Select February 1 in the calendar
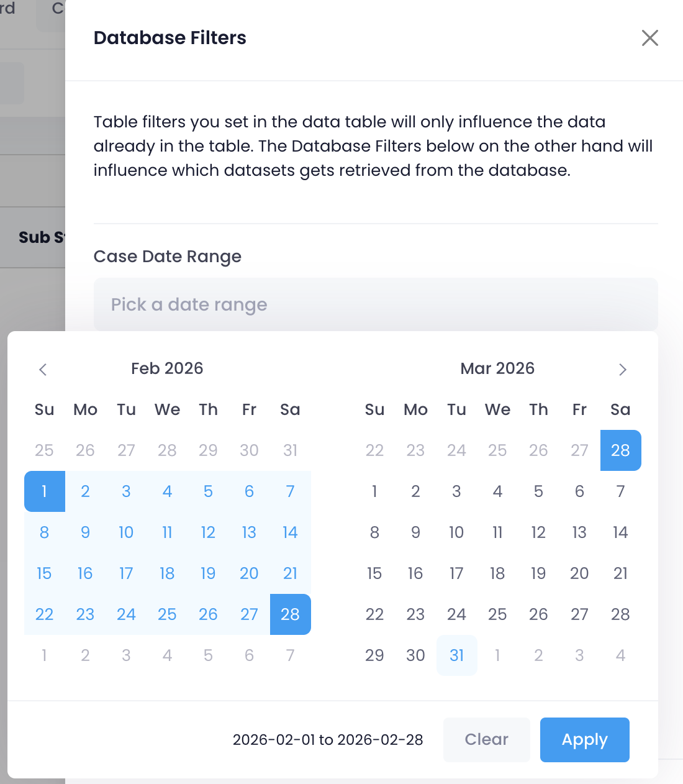The width and height of the screenshot is (683, 784). coord(44,491)
